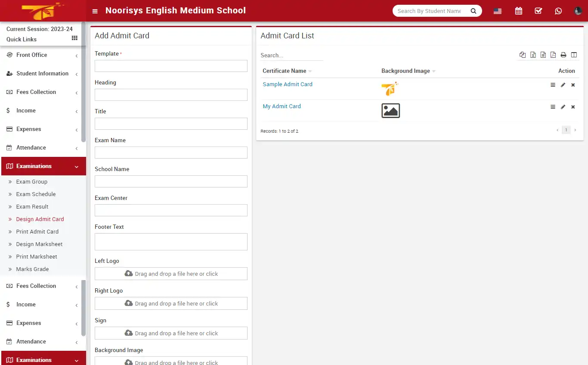Print the admit card list
Screen dimensions: 588x365
click(x=563, y=55)
